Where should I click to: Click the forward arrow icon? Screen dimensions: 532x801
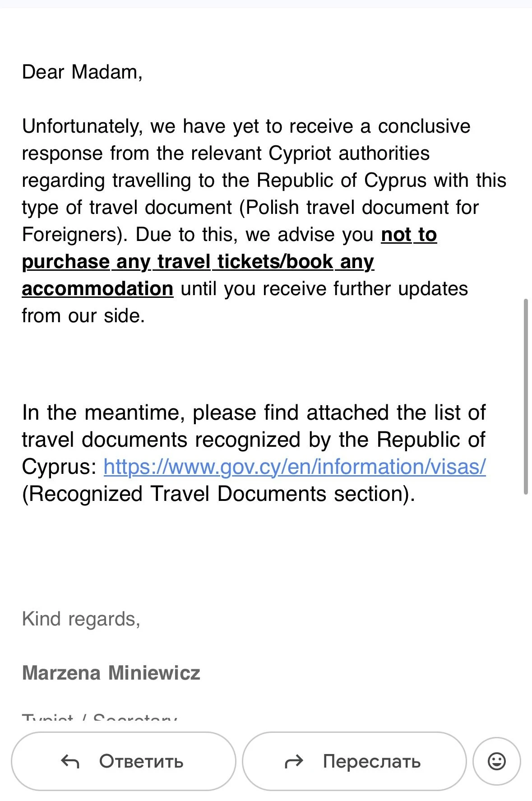point(294,762)
